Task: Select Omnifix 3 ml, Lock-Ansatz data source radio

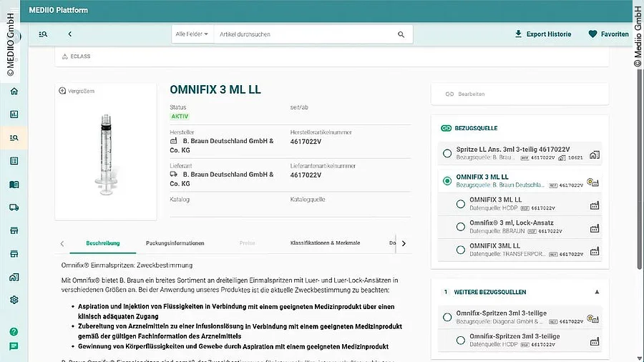Action: pos(461,228)
